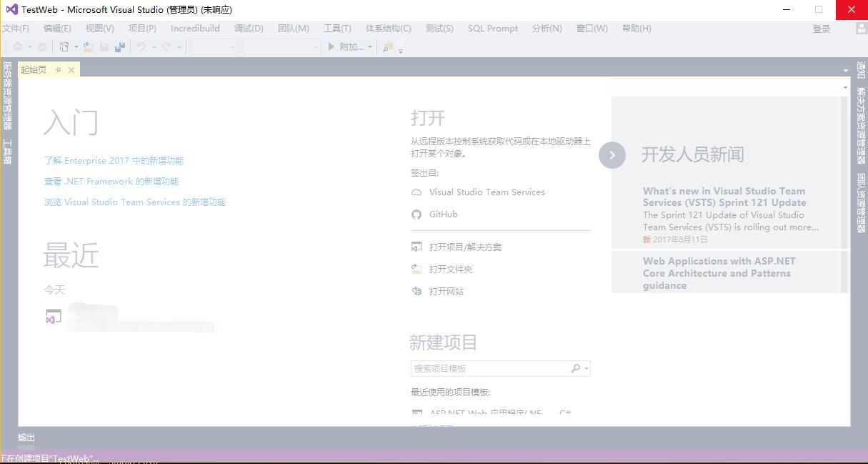Open the 项目(P) menu
This screenshot has width=868, height=464.
coord(142,29)
